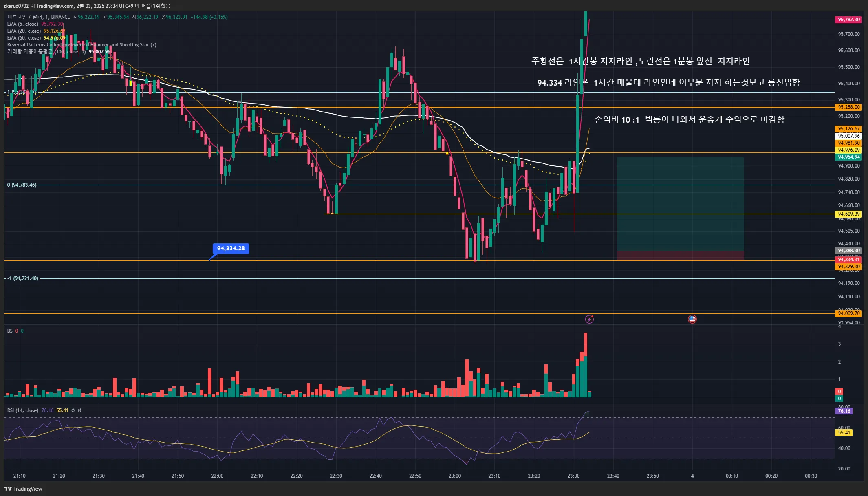Click the orange 94,981.90 price label
Image resolution: width=868 pixels, height=496 pixels.
tap(848, 143)
